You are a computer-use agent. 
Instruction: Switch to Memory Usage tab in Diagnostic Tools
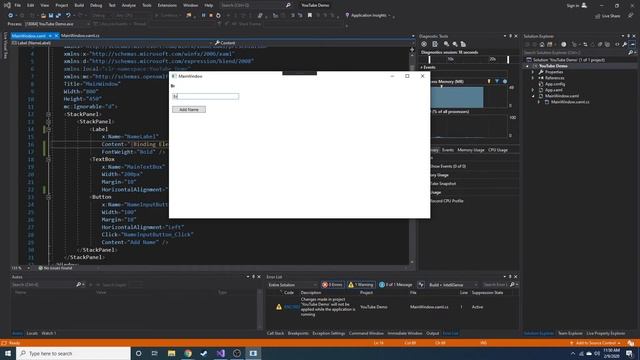471,150
